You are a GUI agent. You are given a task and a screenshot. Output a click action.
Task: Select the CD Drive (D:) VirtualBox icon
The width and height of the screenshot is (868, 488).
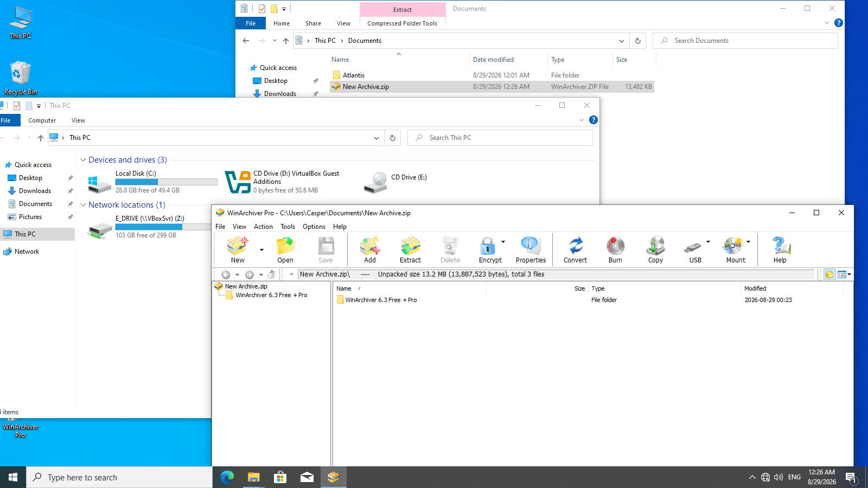coord(238,182)
